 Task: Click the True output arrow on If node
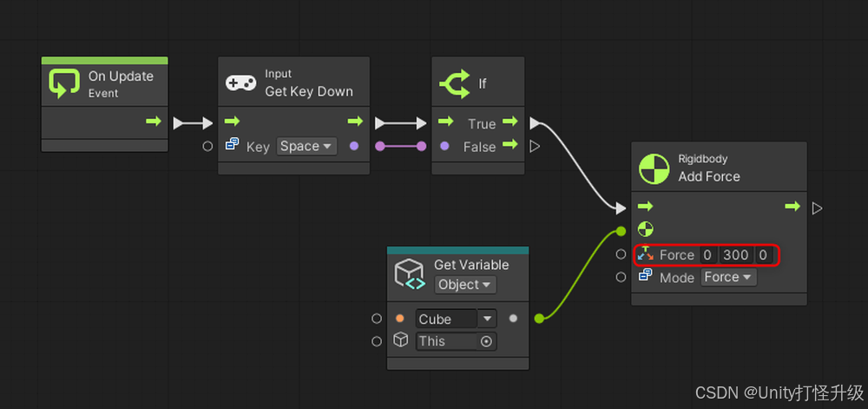510,122
